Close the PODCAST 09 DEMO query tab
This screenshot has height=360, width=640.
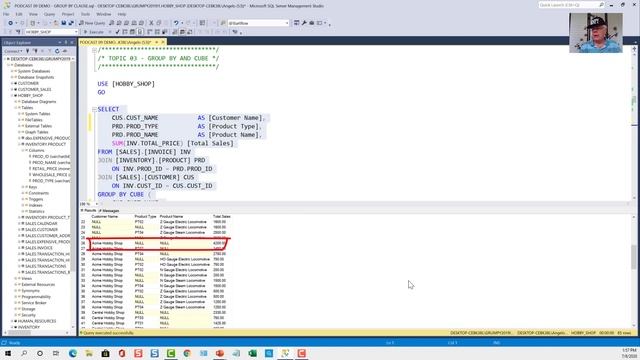pos(162,42)
